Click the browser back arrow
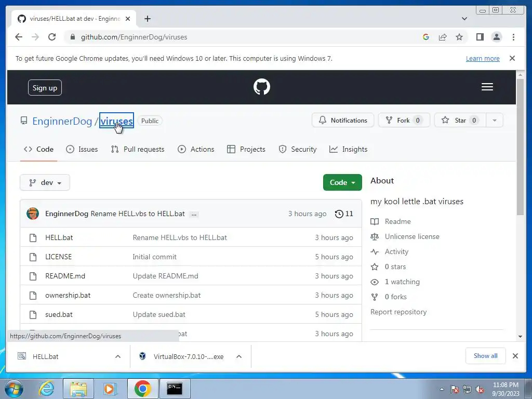The width and height of the screenshot is (532, 399). [19, 37]
